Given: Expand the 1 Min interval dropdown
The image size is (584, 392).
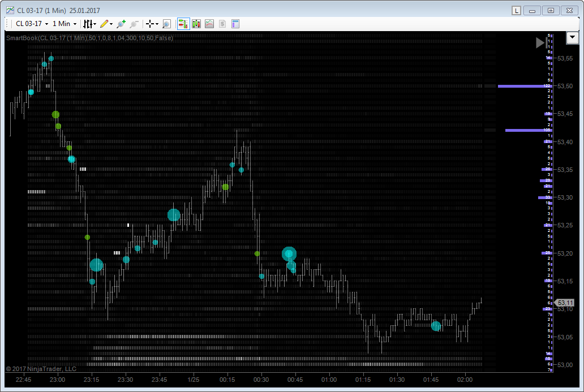Looking at the screenshot, I should click(65, 24).
